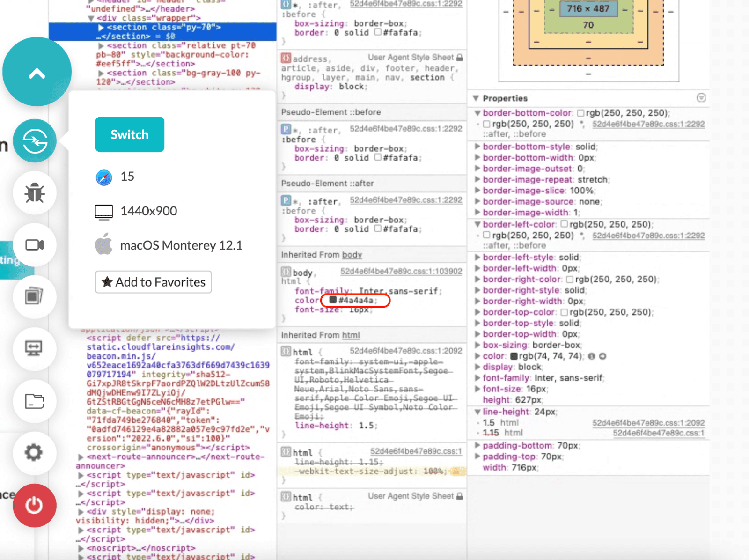The height and width of the screenshot is (560, 749).
Task: Click the Switch button
Action: pyautogui.click(x=130, y=134)
